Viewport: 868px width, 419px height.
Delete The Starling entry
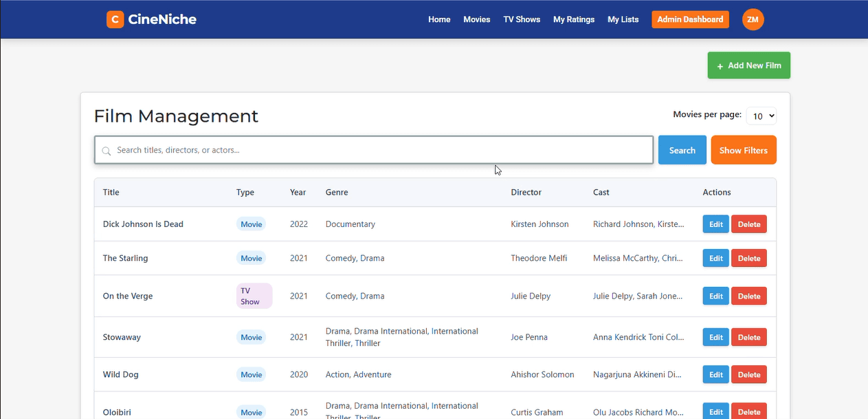pos(749,259)
